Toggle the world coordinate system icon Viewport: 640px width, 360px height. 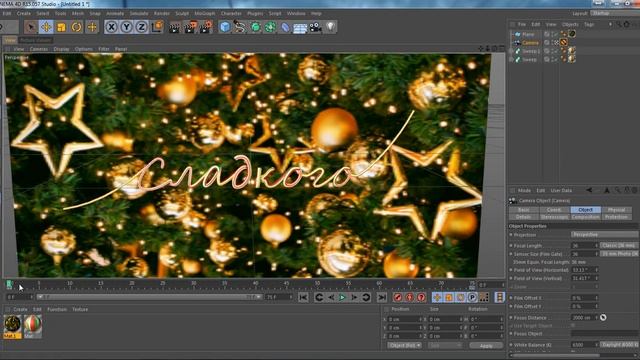[x=157, y=27]
